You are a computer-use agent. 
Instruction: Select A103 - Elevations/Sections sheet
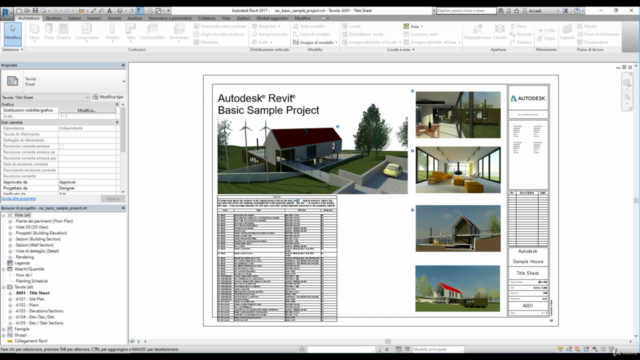pos(39,311)
